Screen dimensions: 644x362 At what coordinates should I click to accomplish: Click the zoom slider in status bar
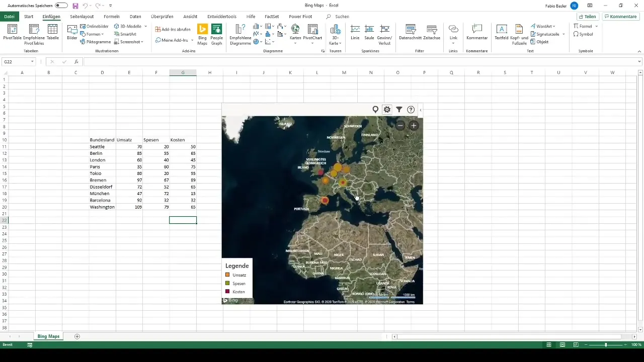click(606, 345)
